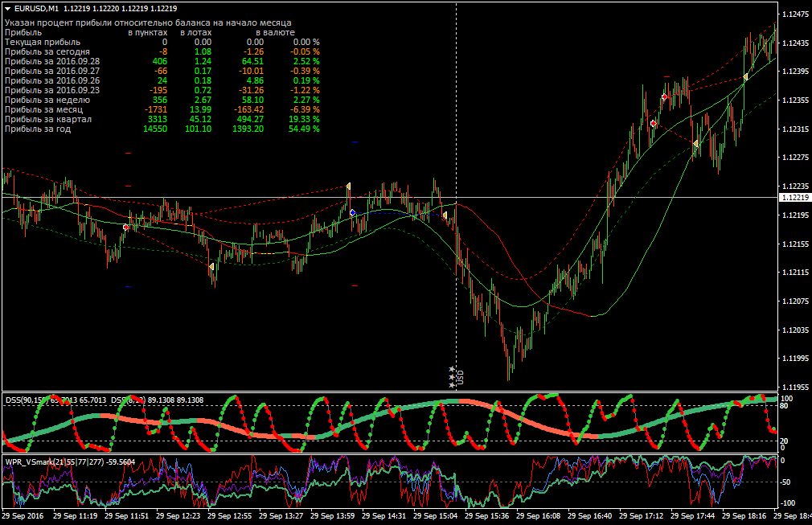Image resolution: width=812 pixels, height=525 pixels.
Task: Click the -50 level label in WPR panel
Action: 785,482
